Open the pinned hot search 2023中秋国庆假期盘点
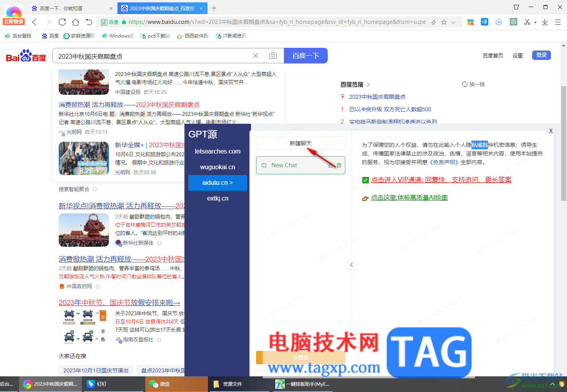Viewport: 567px width, 392px height. pos(377,97)
